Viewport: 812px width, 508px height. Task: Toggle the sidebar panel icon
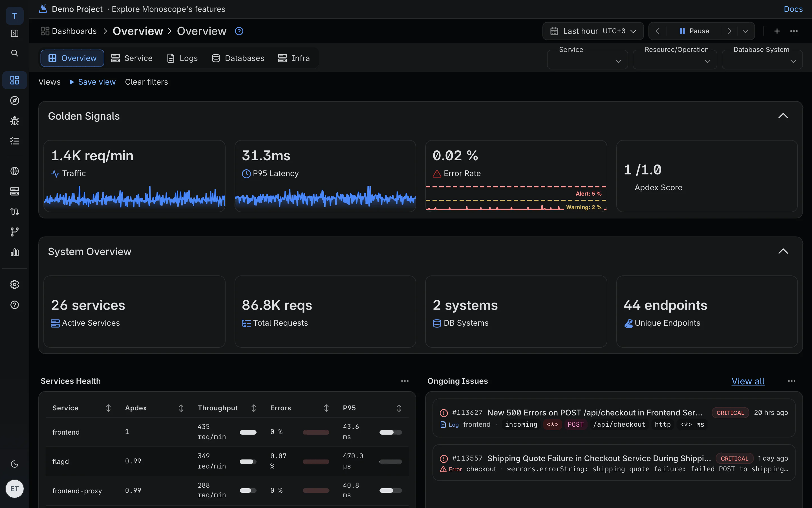click(x=14, y=33)
